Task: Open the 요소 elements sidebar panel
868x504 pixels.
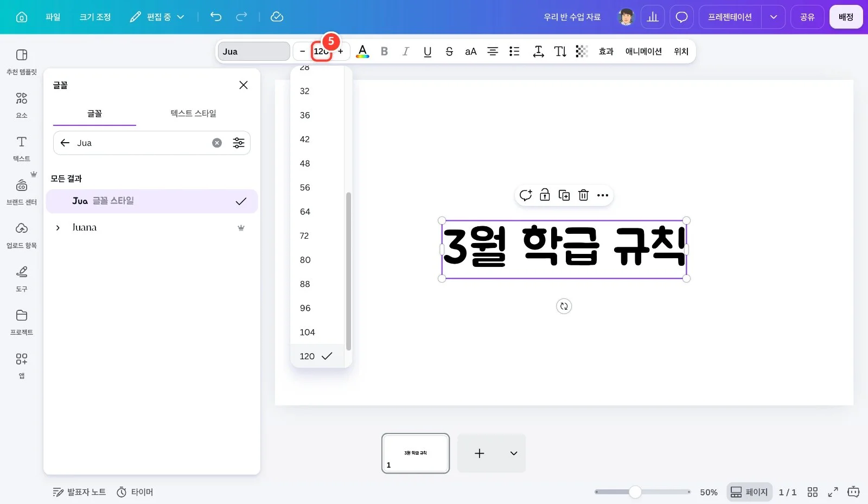Action: pos(22,104)
